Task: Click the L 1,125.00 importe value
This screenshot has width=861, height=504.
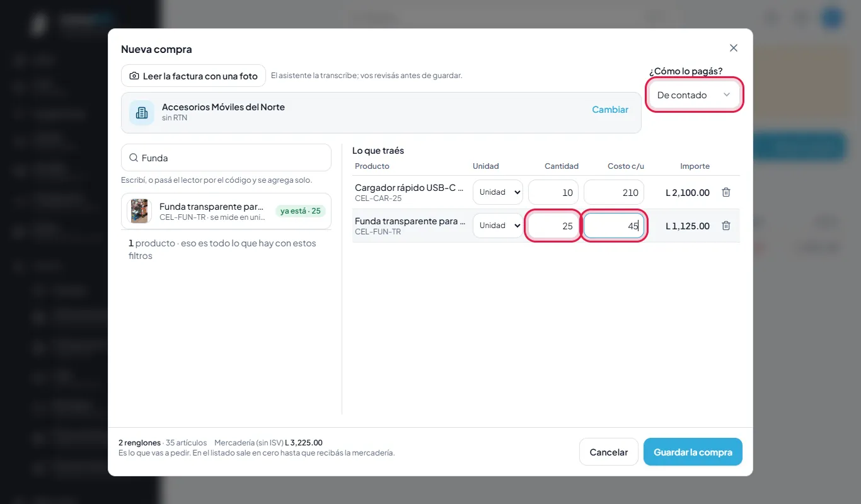Action: (688, 226)
